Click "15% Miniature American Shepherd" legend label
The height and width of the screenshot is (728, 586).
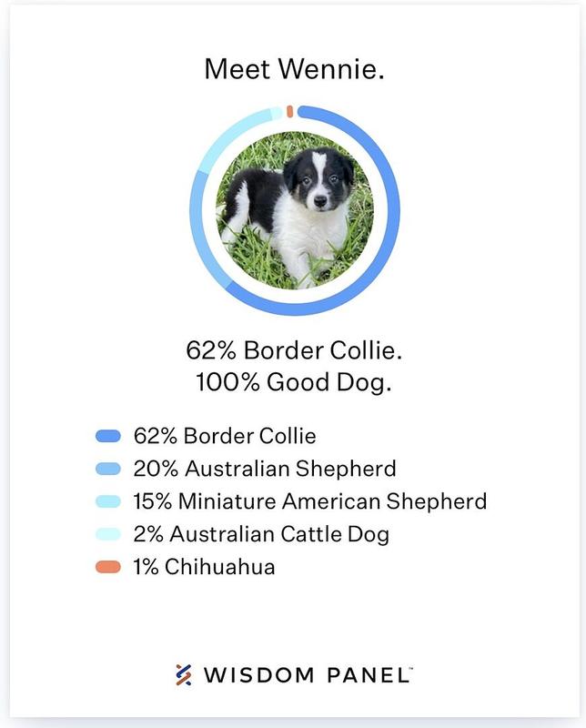pyautogui.click(x=309, y=501)
